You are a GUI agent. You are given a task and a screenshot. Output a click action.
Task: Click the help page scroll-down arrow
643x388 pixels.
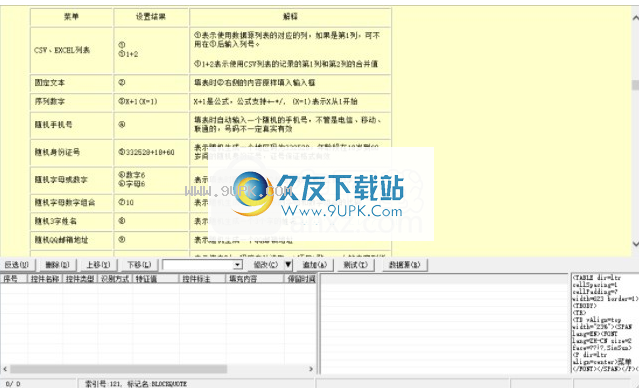(636, 244)
